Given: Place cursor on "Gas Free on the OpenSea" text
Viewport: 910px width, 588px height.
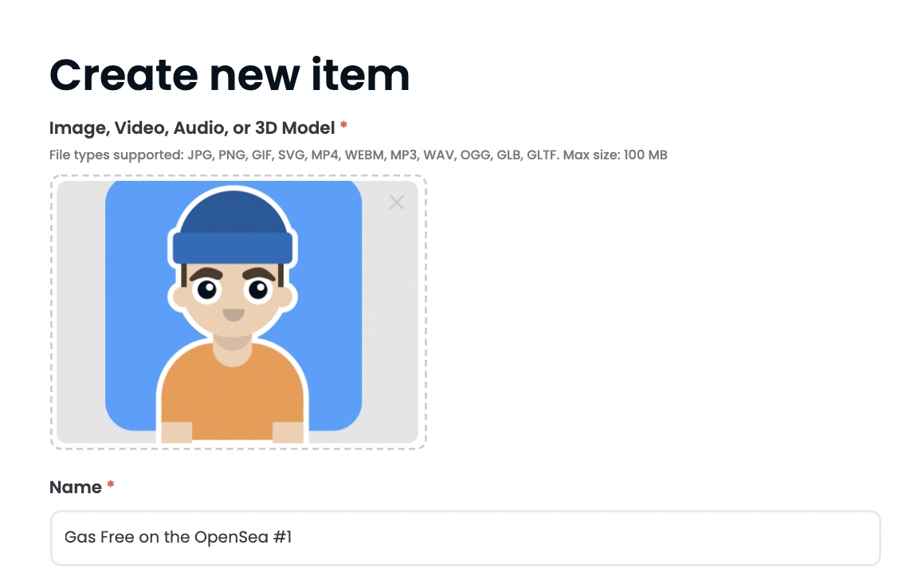Looking at the screenshot, I should 167,537.
